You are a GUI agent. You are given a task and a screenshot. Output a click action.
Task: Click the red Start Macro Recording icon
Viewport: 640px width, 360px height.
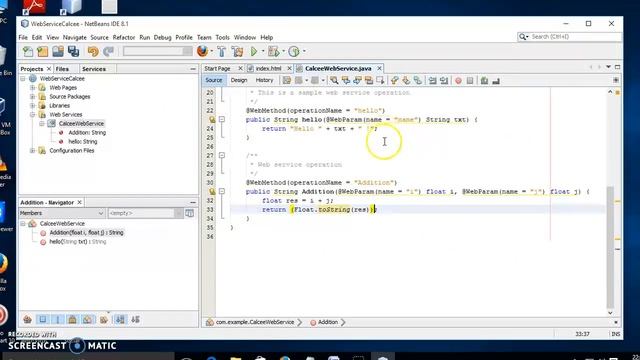tap(458, 81)
